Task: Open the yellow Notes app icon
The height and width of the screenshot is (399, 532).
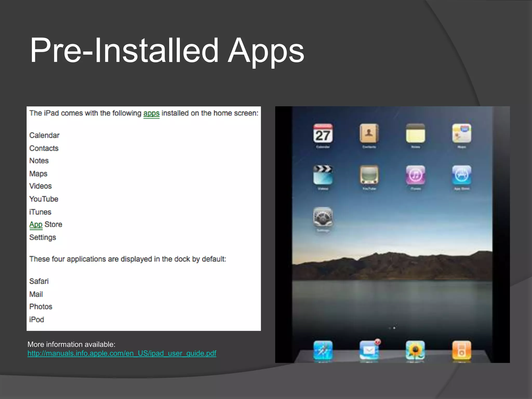Action: click(415, 133)
